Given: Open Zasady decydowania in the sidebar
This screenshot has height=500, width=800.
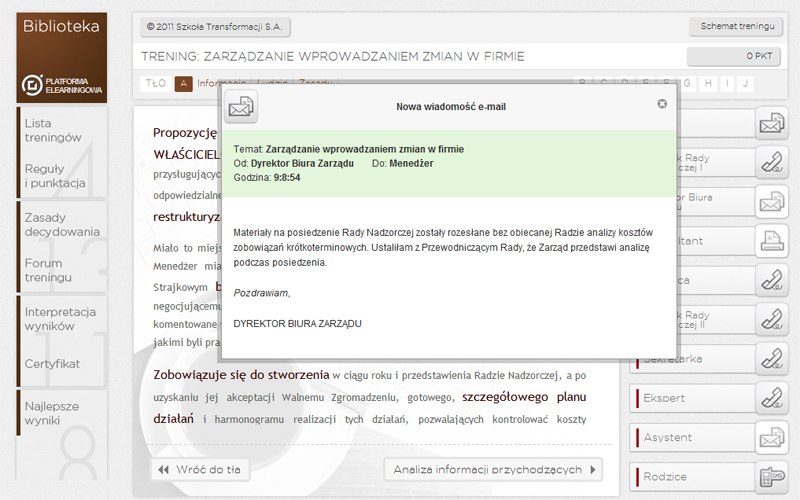Looking at the screenshot, I should pyautogui.click(x=62, y=224).
